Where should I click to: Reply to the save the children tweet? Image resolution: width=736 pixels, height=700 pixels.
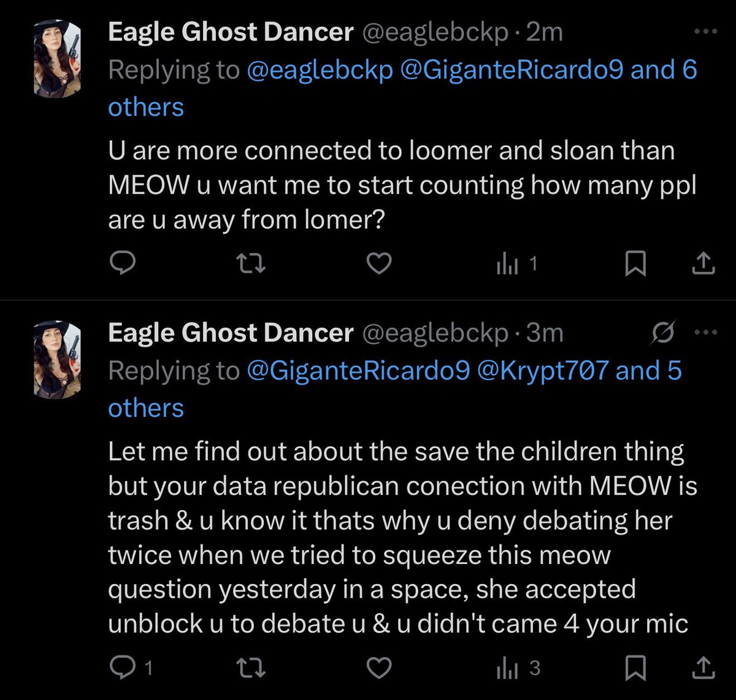(x=122, y=668)
